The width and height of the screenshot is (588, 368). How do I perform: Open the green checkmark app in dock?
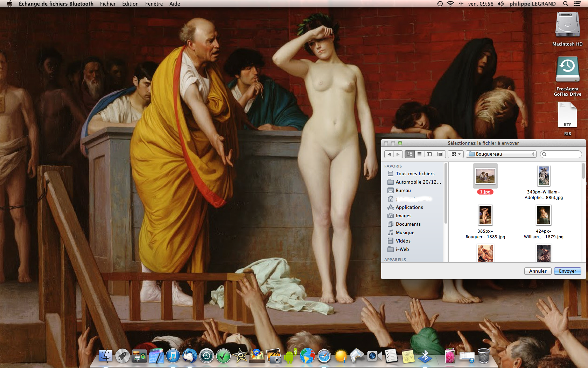223,356
